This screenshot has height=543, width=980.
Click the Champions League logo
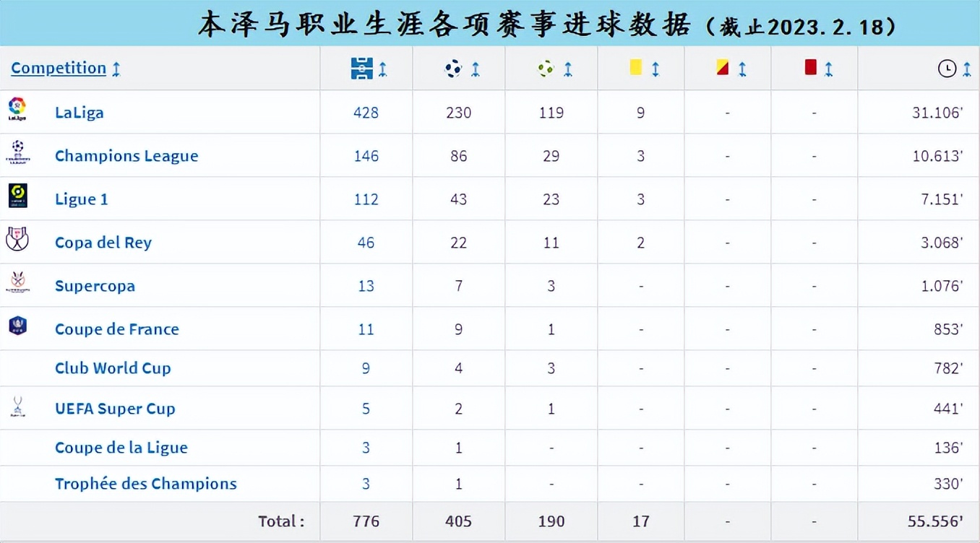coord(17,152)
